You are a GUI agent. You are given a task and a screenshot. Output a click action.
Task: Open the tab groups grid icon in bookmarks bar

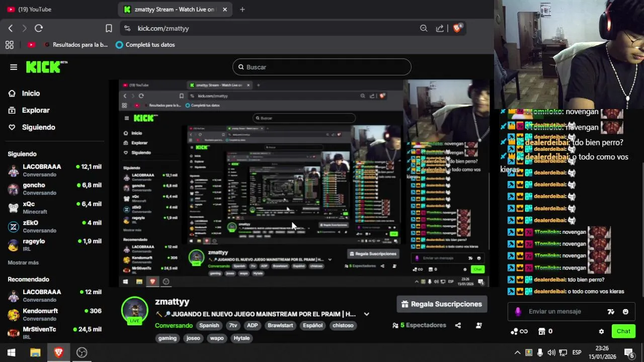10,45
